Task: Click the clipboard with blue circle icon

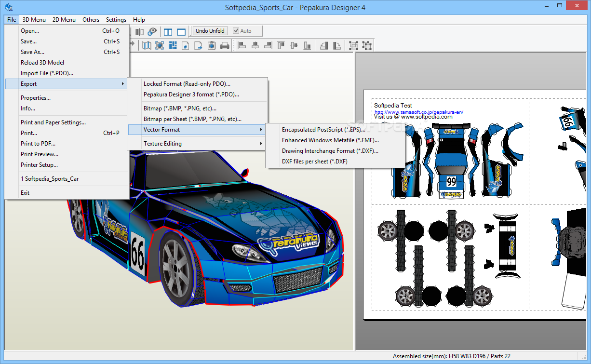Action: [x=211, y=45]
